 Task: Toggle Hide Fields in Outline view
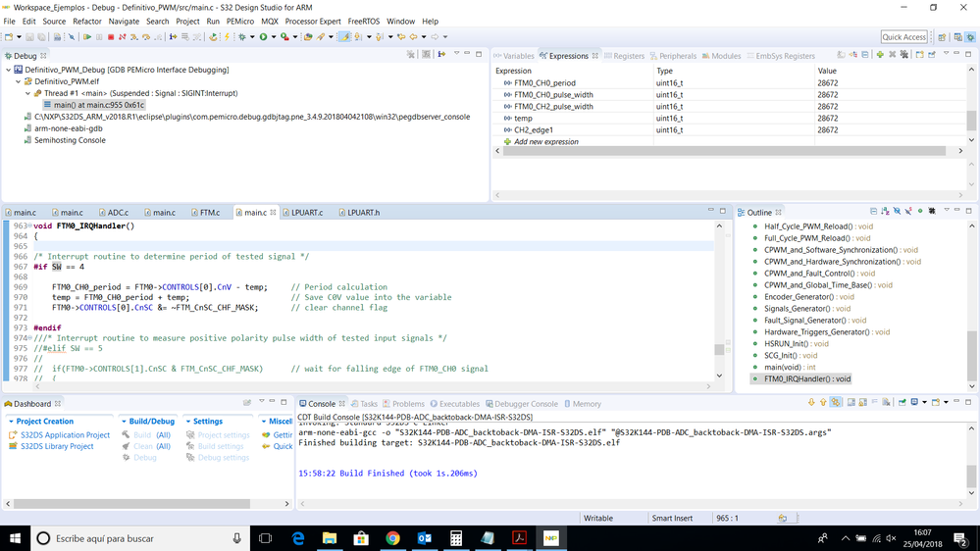pyautogui.click(x=897, y=211)
